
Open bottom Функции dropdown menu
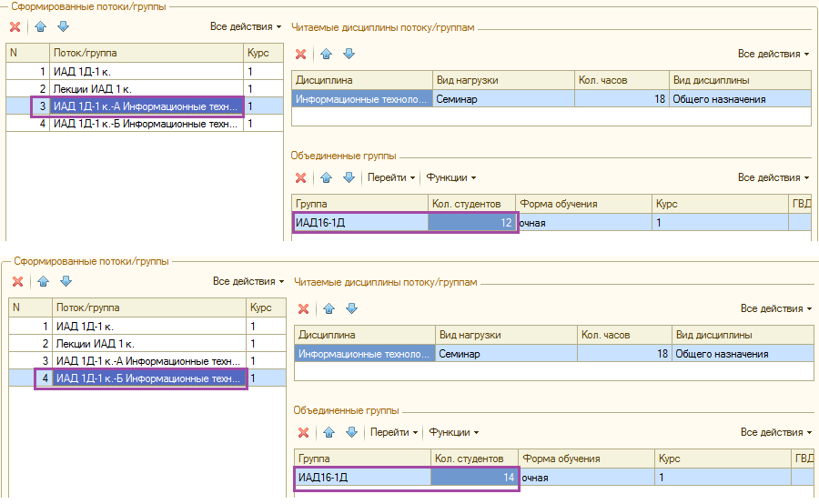[x=454, y=432]
